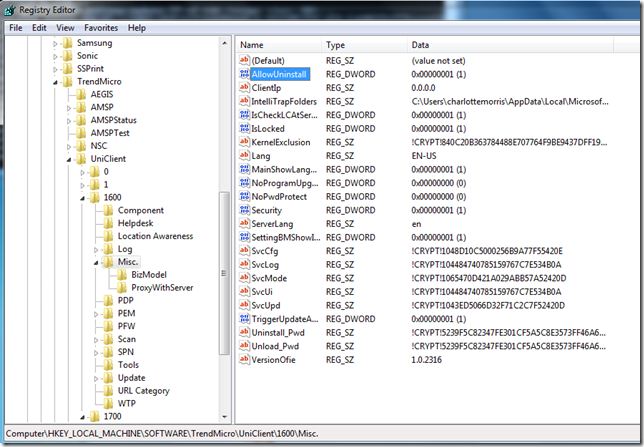Select the MainShowLang... value name
The width and height of the screenshot is (644, 447).
click(284, 169)
